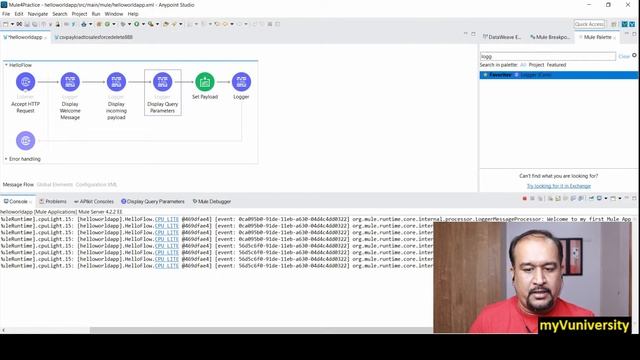This screenshot has height=360, width=640.
Task: Collapse the HelloFlow flow
Action: 6,65
